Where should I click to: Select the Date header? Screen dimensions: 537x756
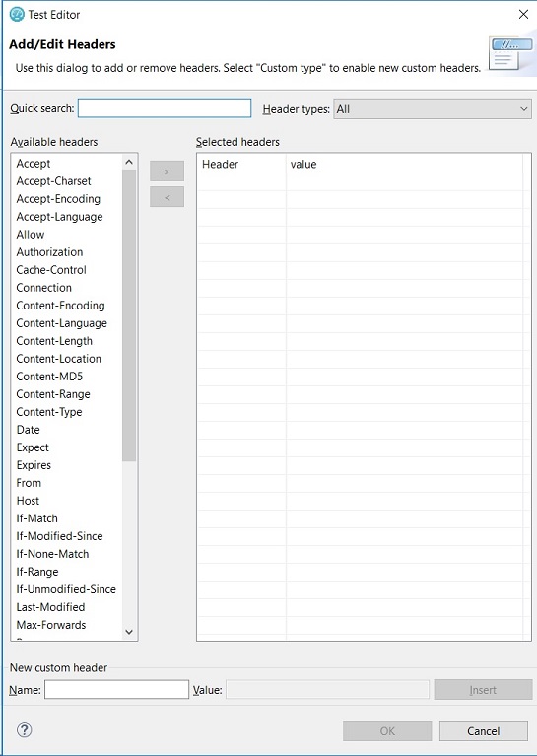click(x=28, y=430)
